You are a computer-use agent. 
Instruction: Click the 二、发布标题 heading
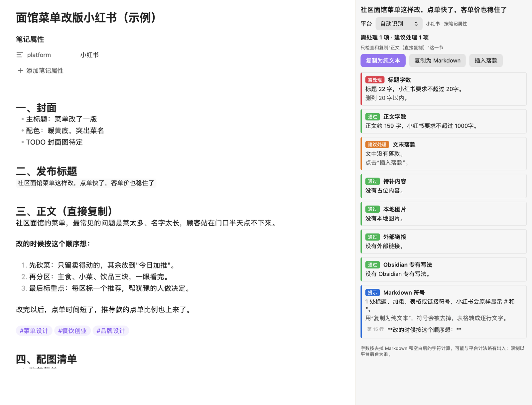point(47,171)
